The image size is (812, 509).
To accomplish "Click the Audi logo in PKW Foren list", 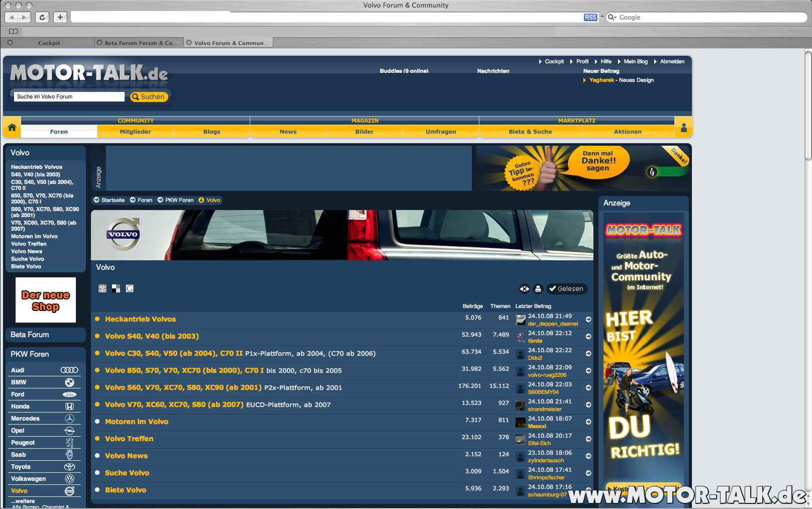I will pos(69,370).
